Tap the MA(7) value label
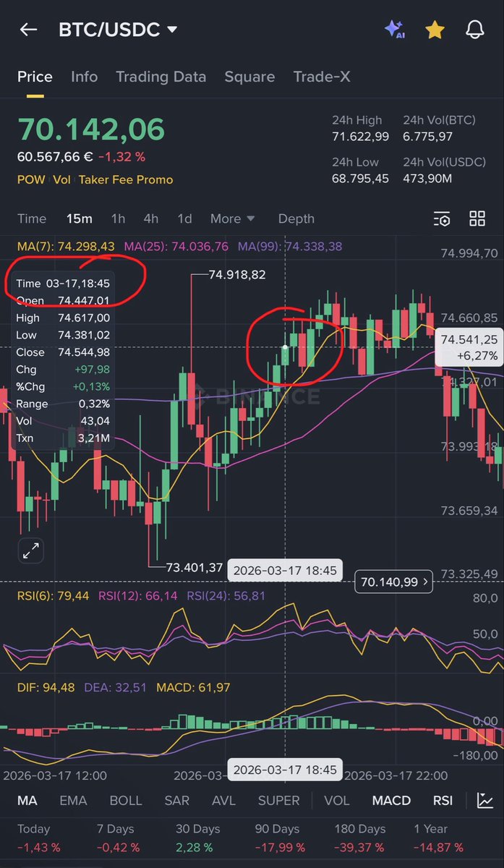 [66, 247]
